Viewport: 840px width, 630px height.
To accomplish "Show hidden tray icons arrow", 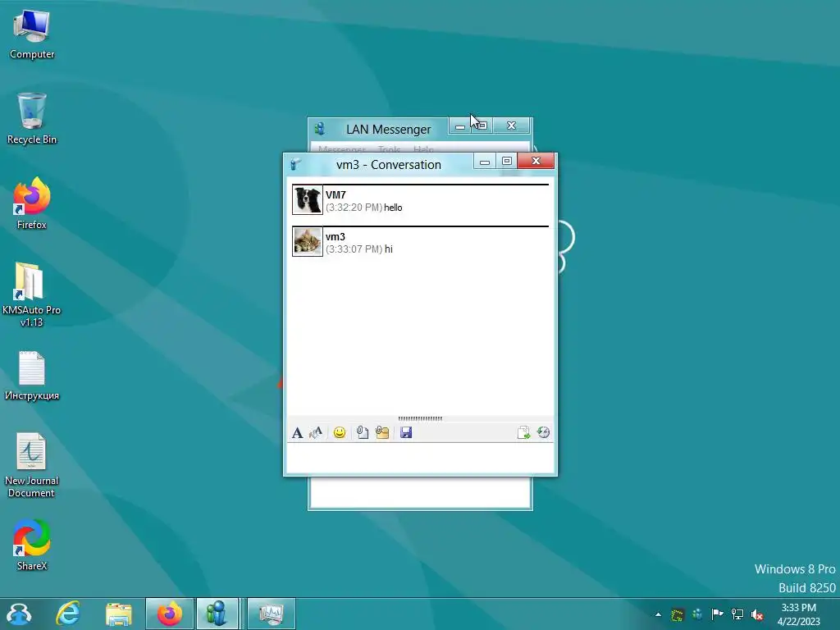I will pos(659,614).
